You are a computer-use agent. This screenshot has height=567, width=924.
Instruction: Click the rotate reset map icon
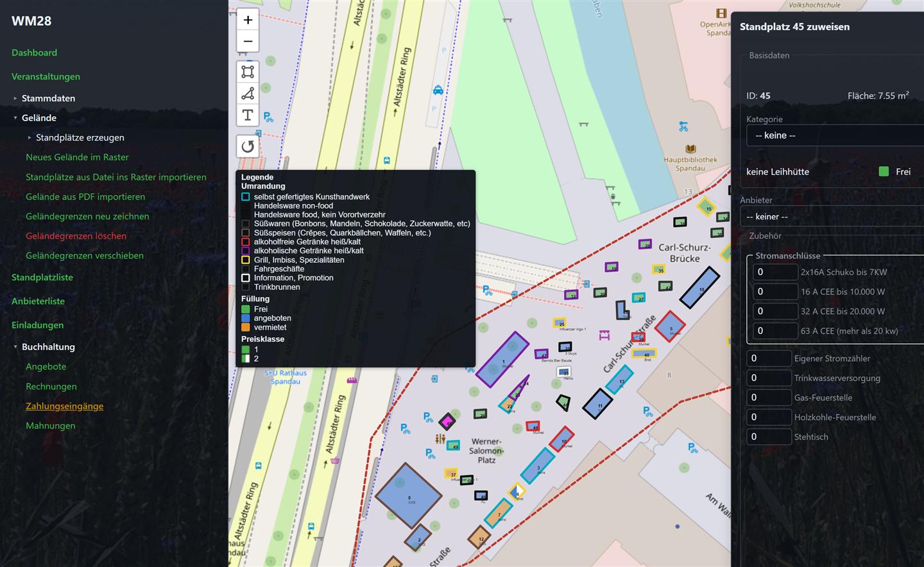pyautogui.click(x=248, y=146)
